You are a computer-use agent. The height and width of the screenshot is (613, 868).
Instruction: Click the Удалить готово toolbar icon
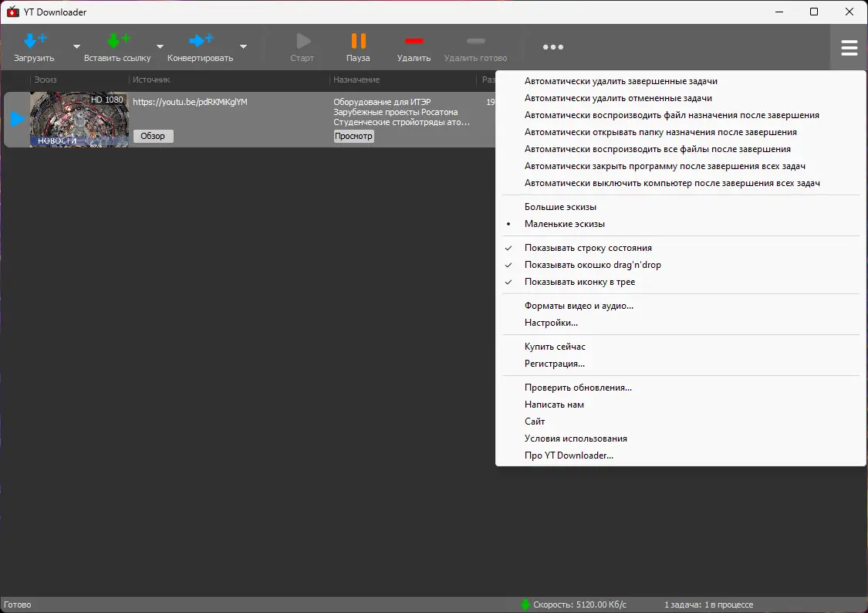(x=475, y=41)
